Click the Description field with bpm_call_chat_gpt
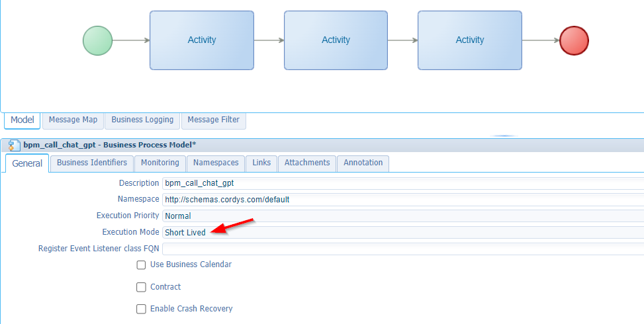Screen dimensions: 644x324 coord(403,183)
